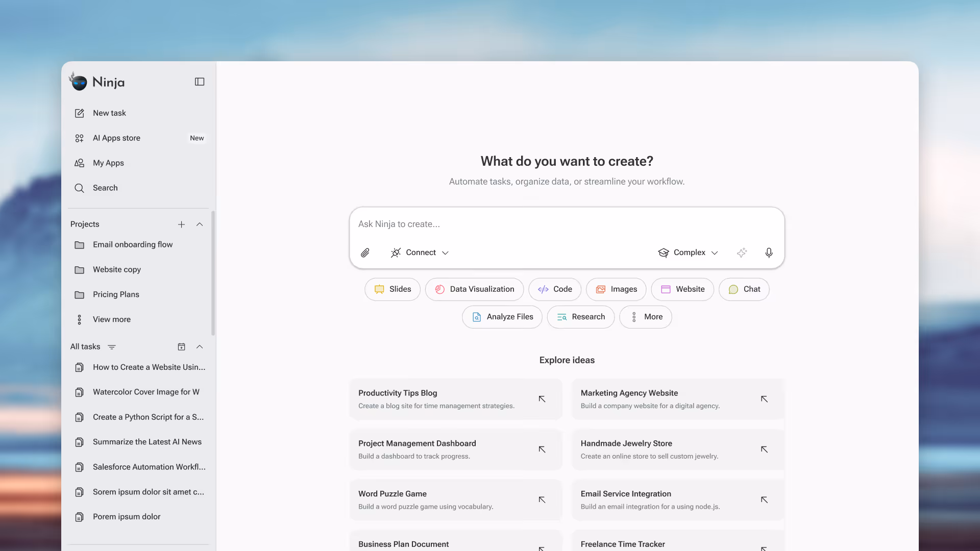Click the sparkle prompt-improve icon in the input box

742,253
